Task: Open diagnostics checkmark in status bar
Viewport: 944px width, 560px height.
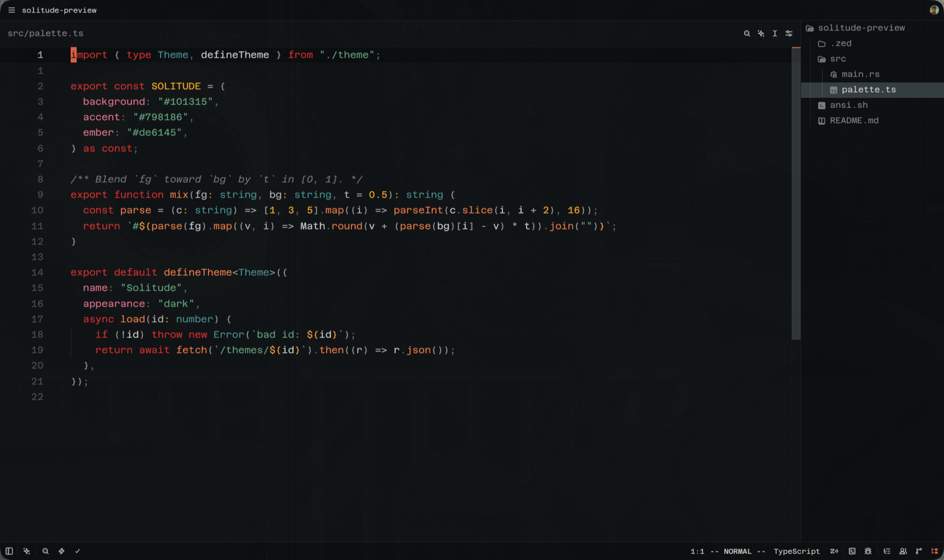Action: click(77, 551)
